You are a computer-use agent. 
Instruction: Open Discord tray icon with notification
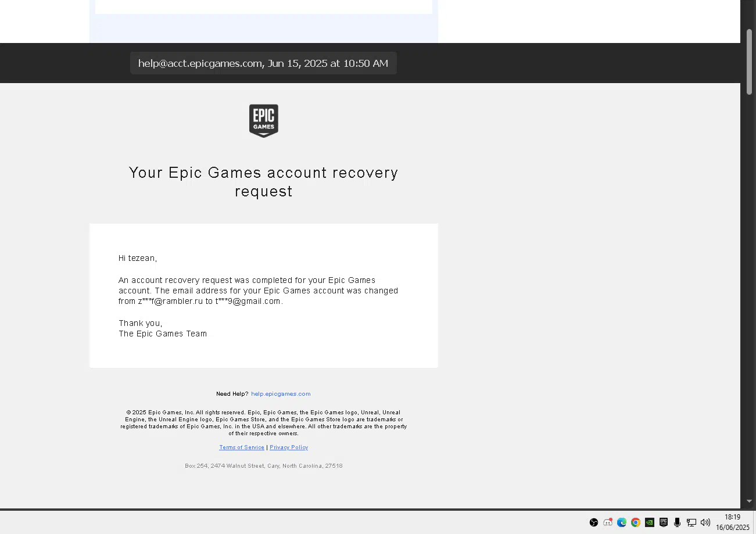click(x=608, y=522)
